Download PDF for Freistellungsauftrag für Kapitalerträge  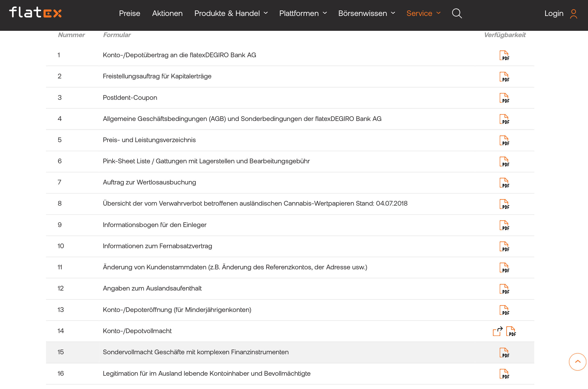pos(504,77)
